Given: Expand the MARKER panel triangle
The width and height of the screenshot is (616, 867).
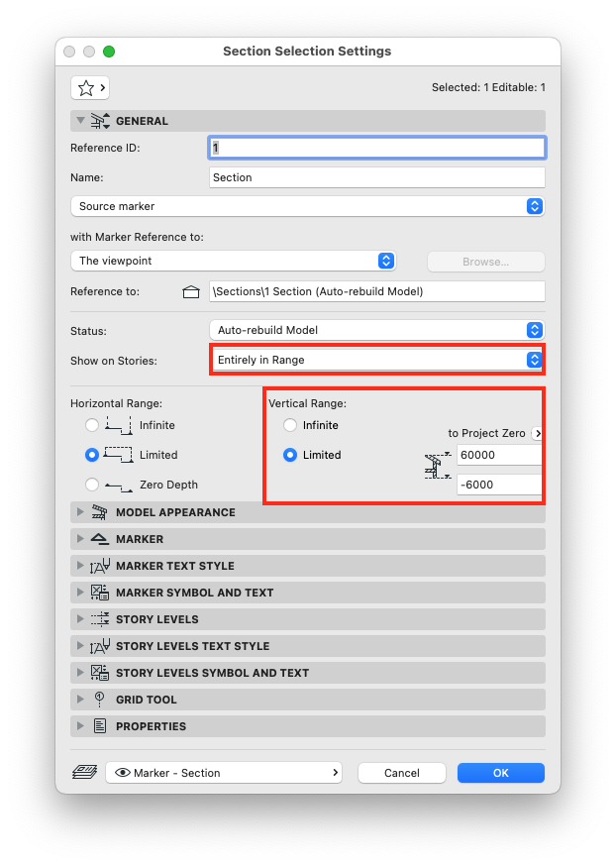Looking at the screenshot, I should tap(80, 539).
